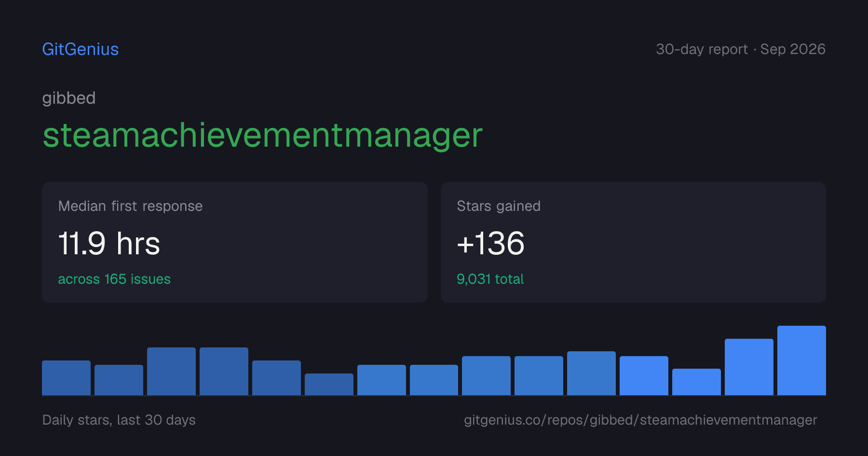Click the fourth chart bar
The image size is (868, 456).
(x=224, y=371)
